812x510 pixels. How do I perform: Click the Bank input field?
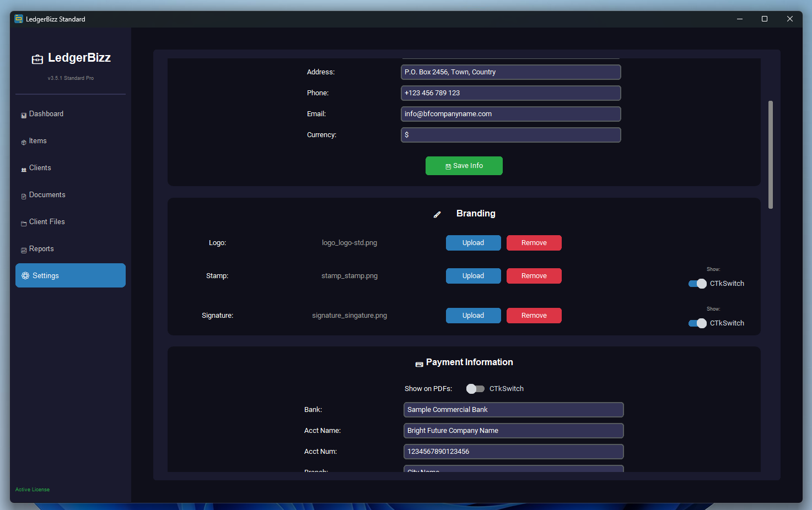click(x=514, y=410)
